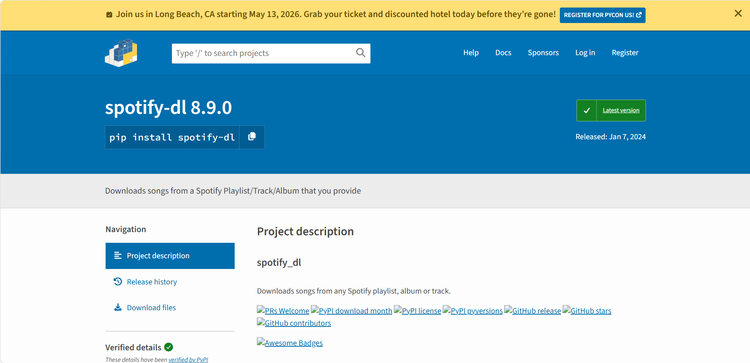Image resolution: width=750 pixels, height=363 pixels.
Task: Click the Project description heading
Action: [305, 231]
